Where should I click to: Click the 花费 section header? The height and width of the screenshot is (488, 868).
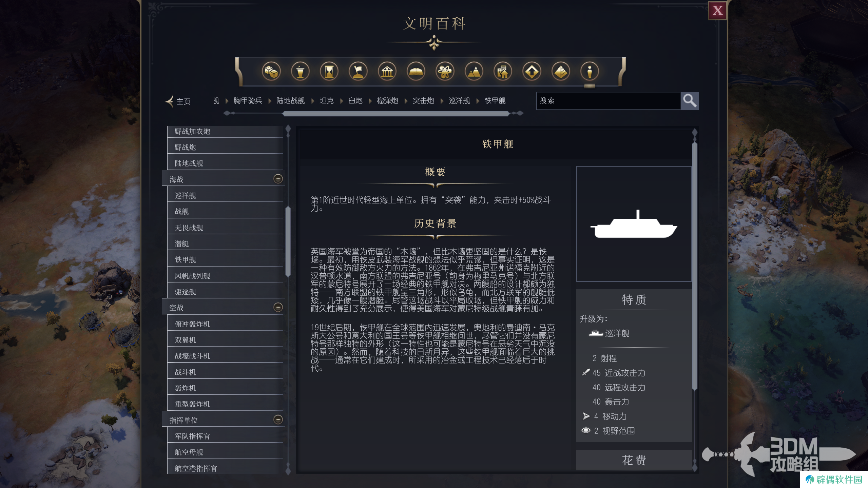point(634,460)
